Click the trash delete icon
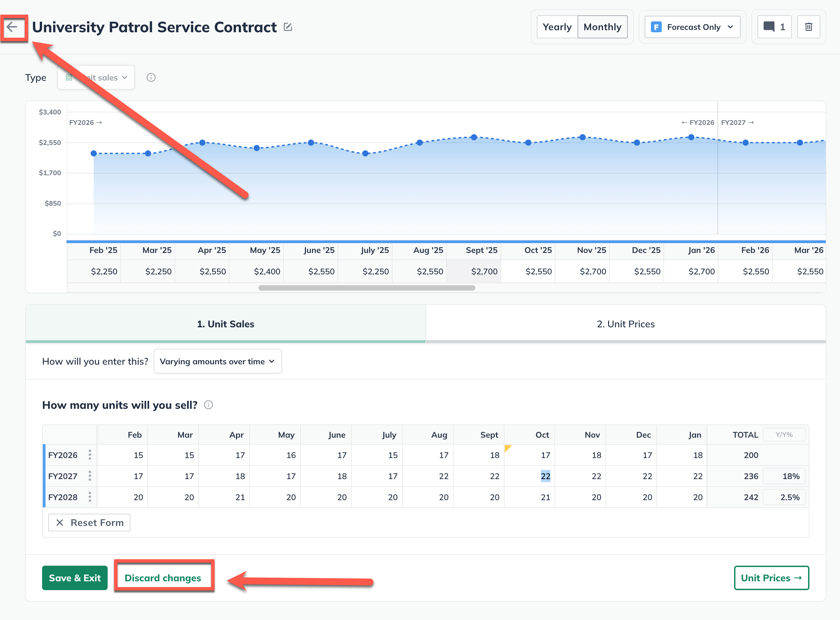 [808, 27]
